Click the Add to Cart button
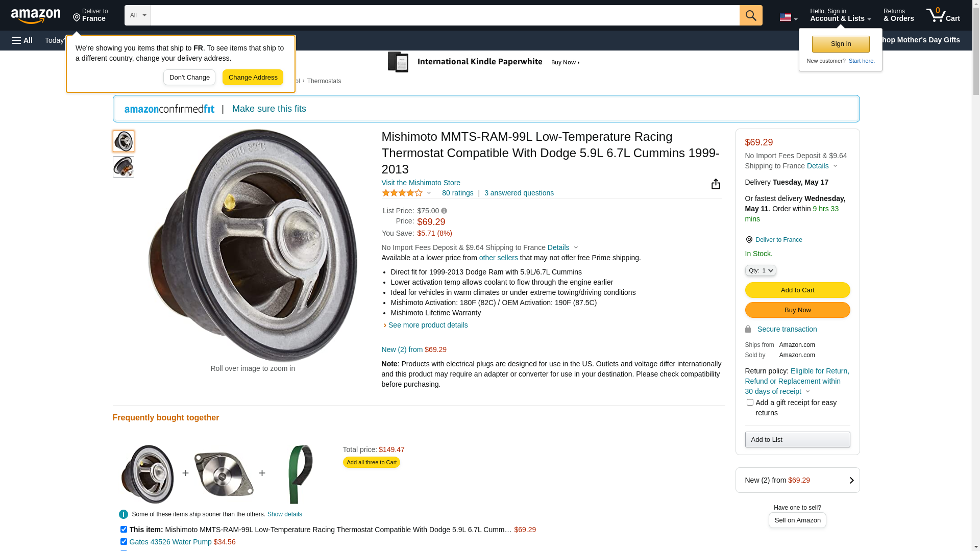980x551 pixels. 797,290
